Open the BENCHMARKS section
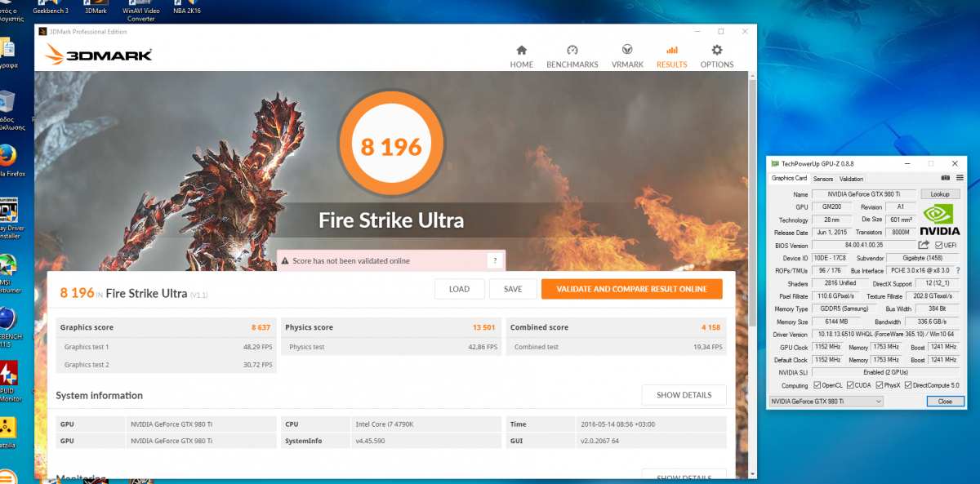Viewport: 980px width, 484px height. coord(572,57)
